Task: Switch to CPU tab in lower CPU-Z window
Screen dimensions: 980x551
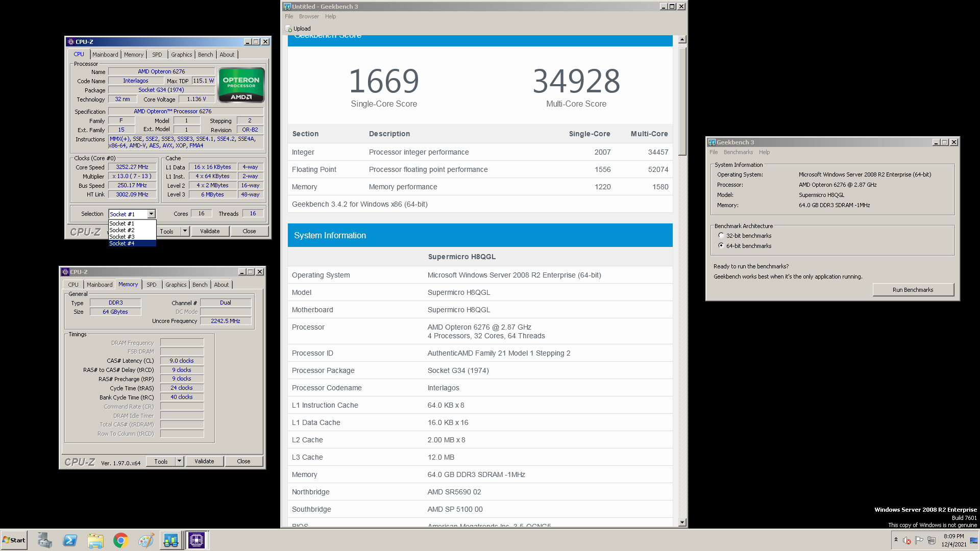Action: coord(73,285)
